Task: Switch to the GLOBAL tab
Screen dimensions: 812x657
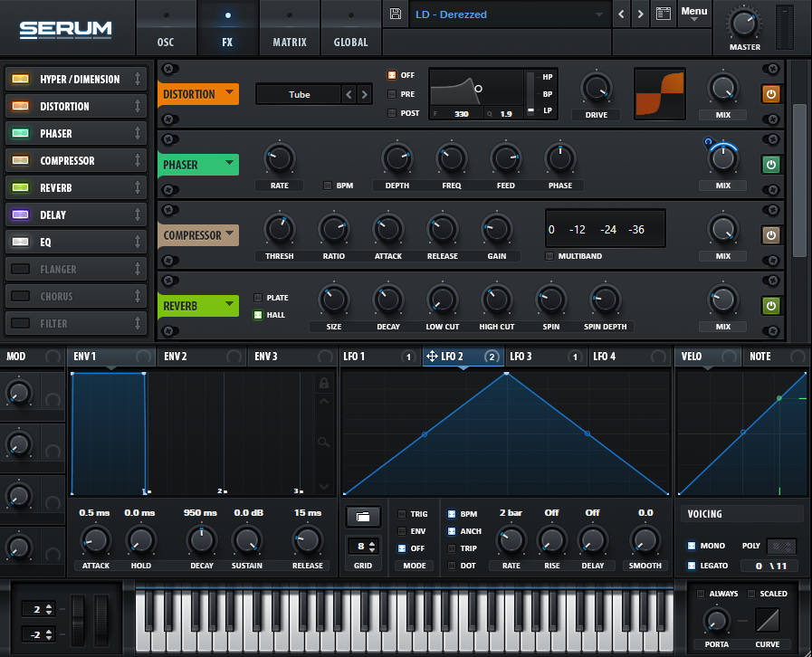Action: (x=351, y=28)
